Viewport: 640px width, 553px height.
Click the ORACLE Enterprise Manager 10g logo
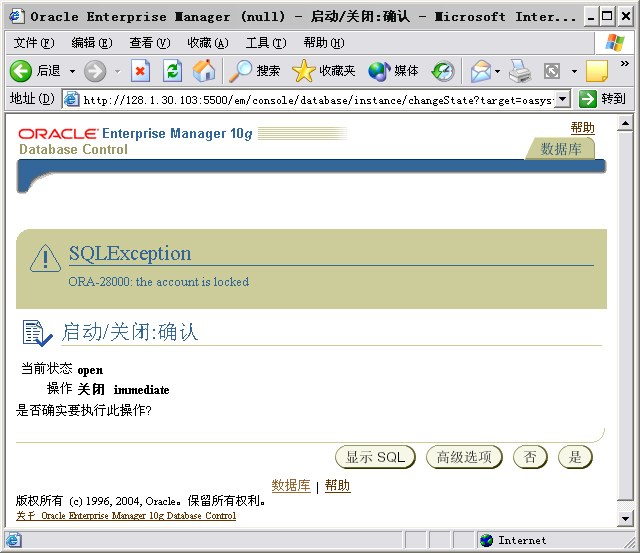coord(135,134)
